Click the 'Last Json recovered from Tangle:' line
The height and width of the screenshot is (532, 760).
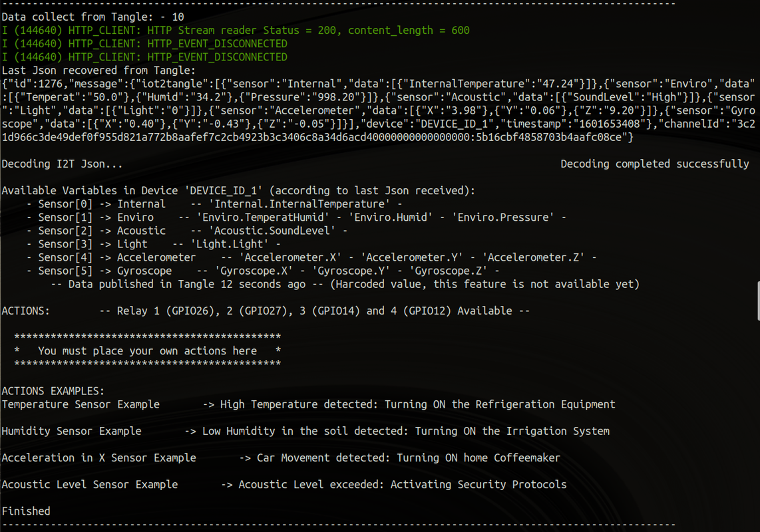pos(98,70)
